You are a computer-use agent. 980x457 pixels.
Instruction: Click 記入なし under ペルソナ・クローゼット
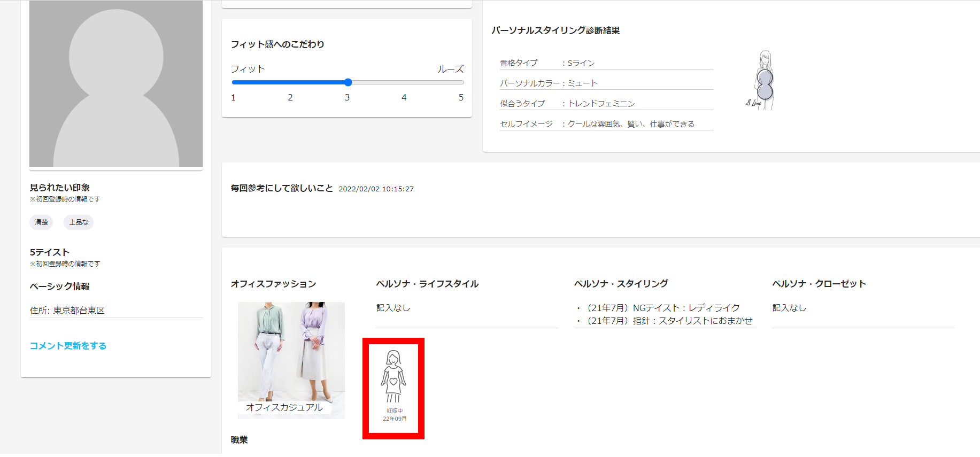pyautogui.click(x=789, y=308)
